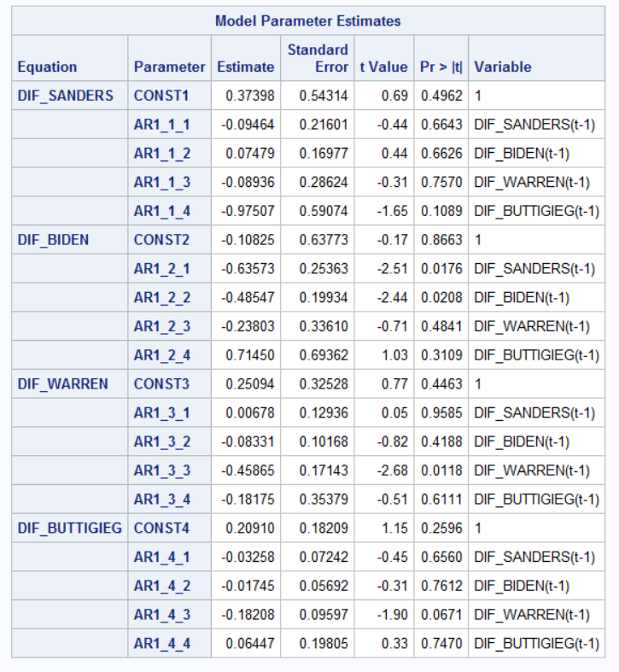Click the standard error value 0.05692

coord(324,586)
